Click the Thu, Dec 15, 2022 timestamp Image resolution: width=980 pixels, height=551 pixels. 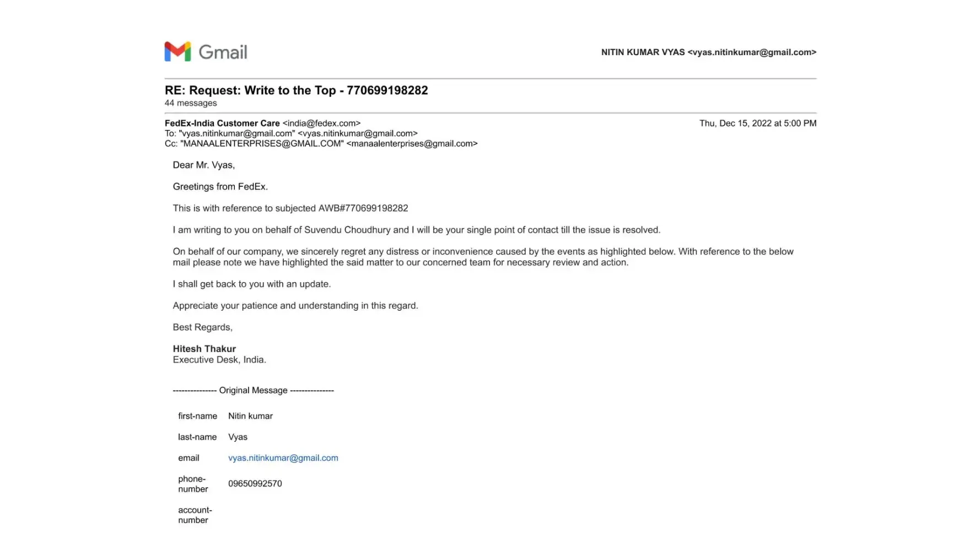point(757,123)
